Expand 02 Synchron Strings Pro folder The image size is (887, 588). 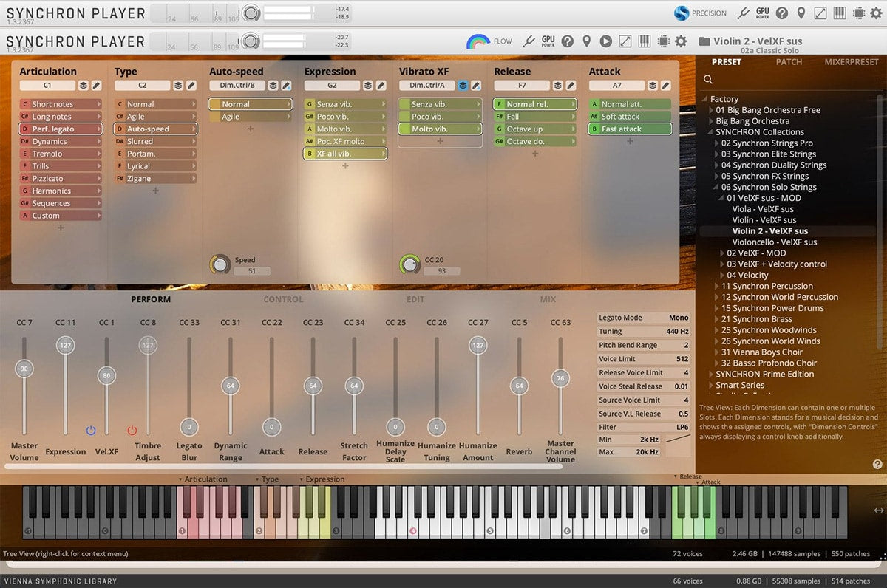(717, 143)
